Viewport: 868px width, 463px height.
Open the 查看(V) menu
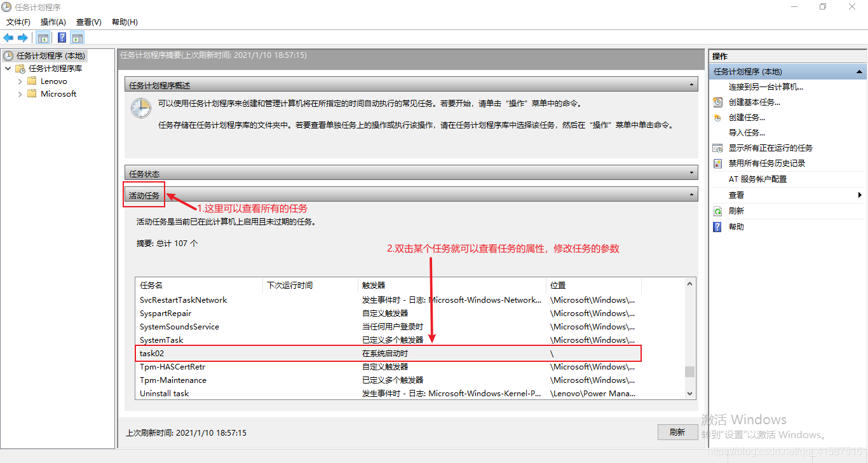89,22
